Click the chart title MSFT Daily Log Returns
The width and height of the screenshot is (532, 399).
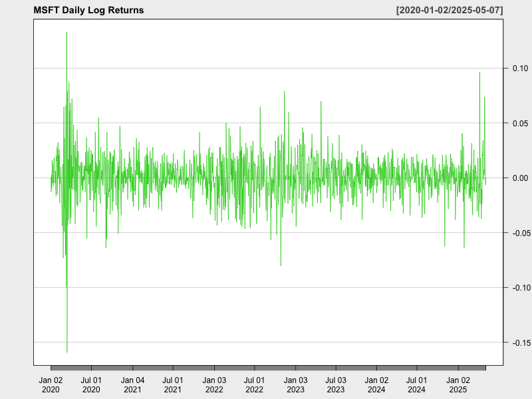(88, 10)
